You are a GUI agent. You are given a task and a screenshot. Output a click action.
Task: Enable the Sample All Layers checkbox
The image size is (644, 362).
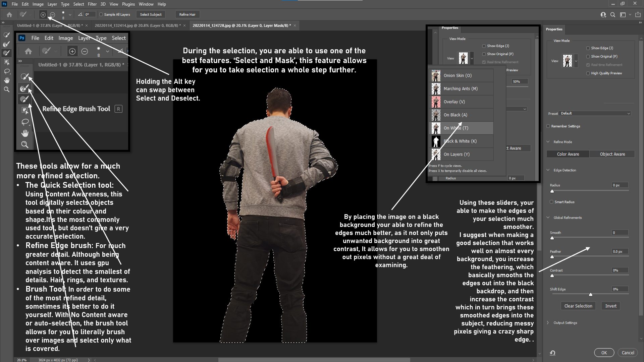tap(101, 14)
